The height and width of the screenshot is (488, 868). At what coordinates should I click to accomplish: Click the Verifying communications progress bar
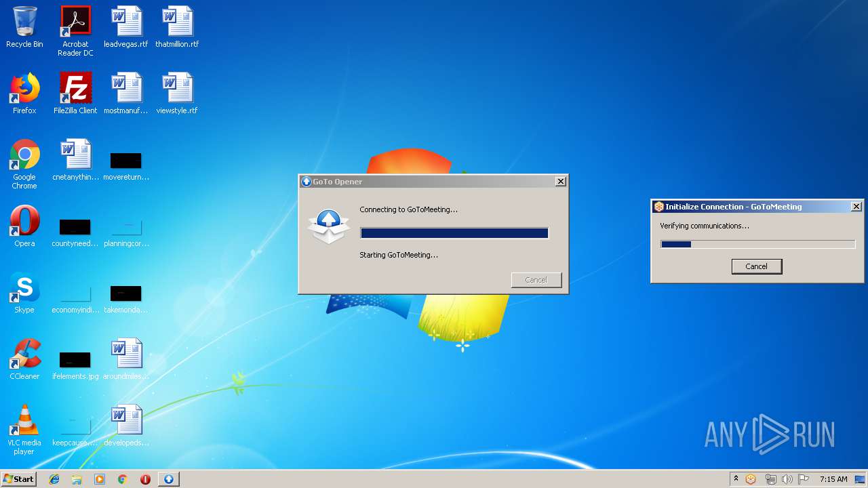(757, 245)
